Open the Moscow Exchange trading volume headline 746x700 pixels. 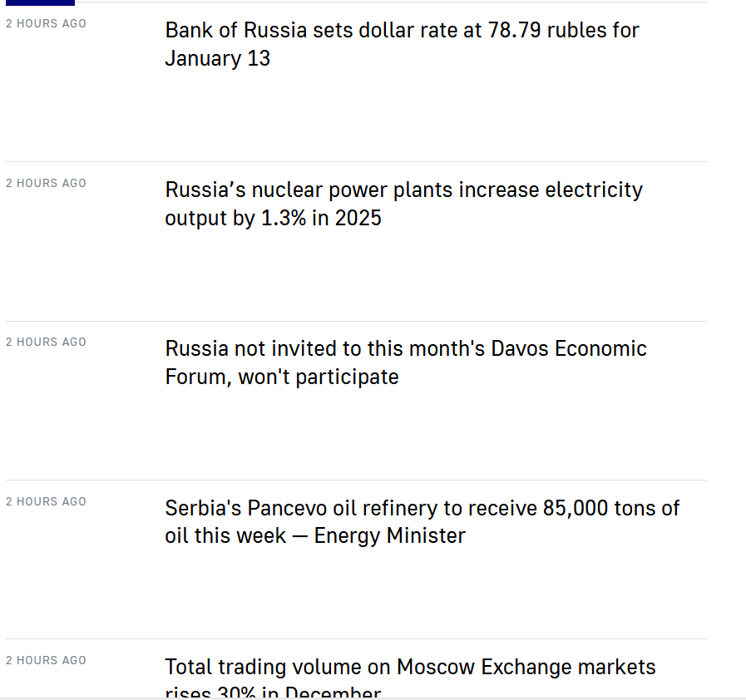pos(410,668)
